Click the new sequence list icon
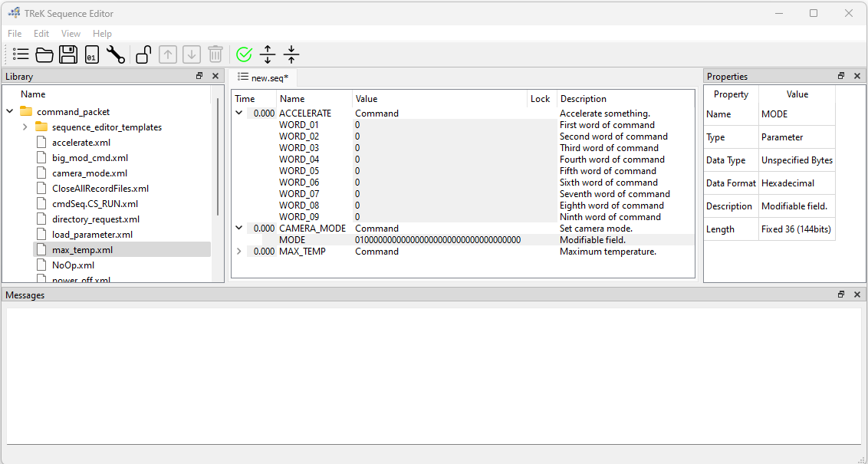Image resolution: width=868 pixels, height=464 pixels. pyautogui.click(x=21, y=54)
